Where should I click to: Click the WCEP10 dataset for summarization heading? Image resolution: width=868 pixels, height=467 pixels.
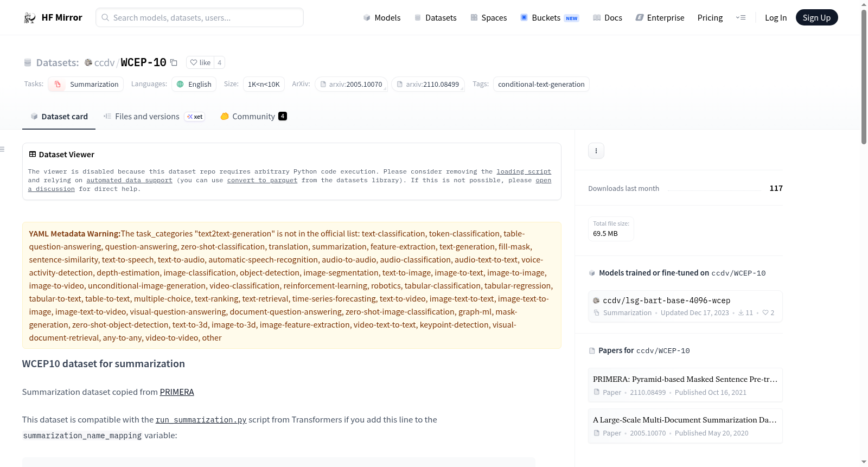(x=104, y=364)
